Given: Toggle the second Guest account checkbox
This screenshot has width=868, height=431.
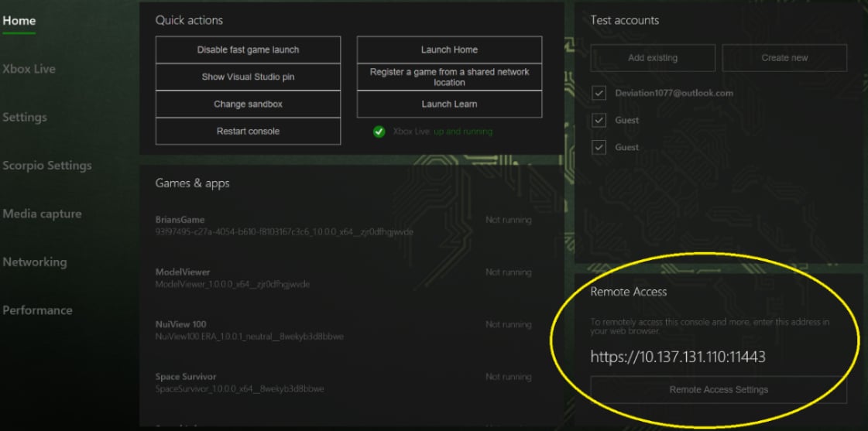Looking at the screenshot, I should [x=599, y=147].
